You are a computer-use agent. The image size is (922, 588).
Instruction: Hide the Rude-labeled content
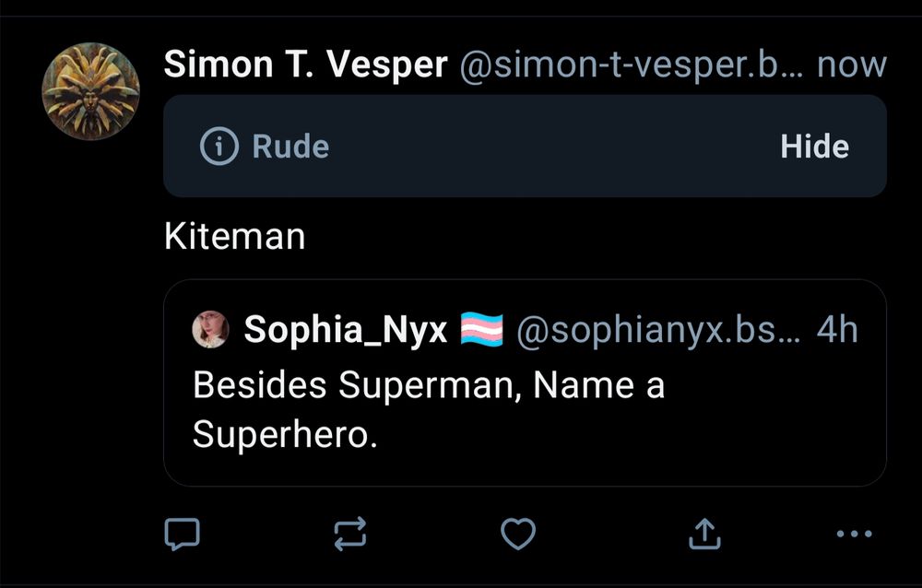(x=815, y=146)
